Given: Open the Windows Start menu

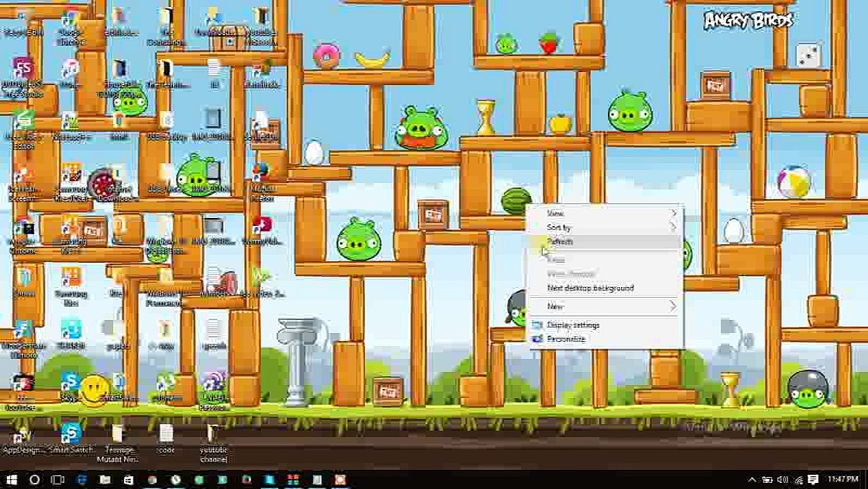Looking at the screenshot, I should pyautogui.click(x=12, y=480).
